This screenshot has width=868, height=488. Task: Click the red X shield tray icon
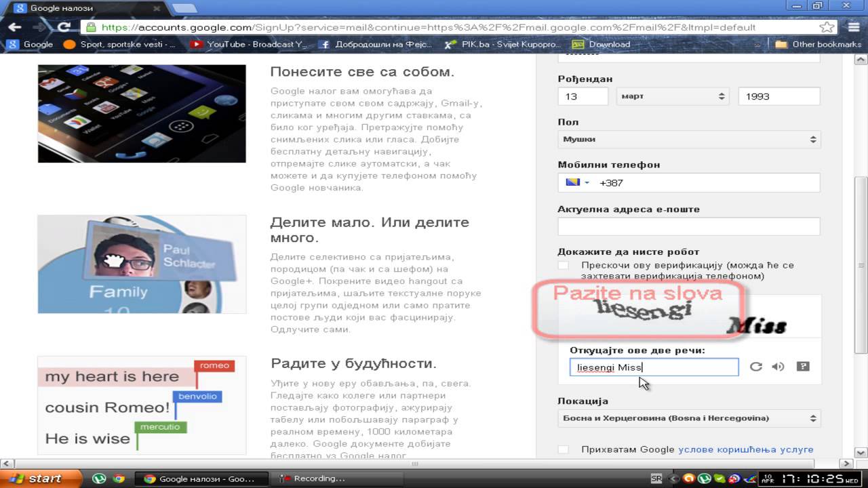click(x=733, y=479)
